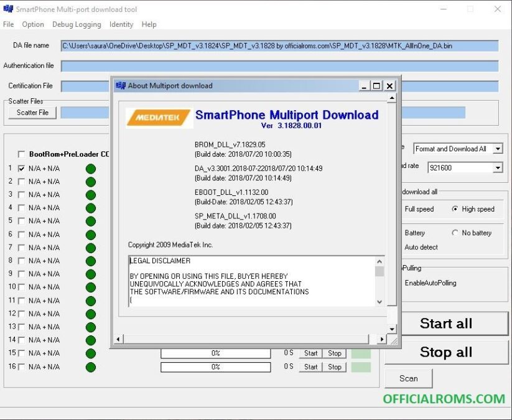Click the About Multiport download dialog icon

(x=121, y=86)
